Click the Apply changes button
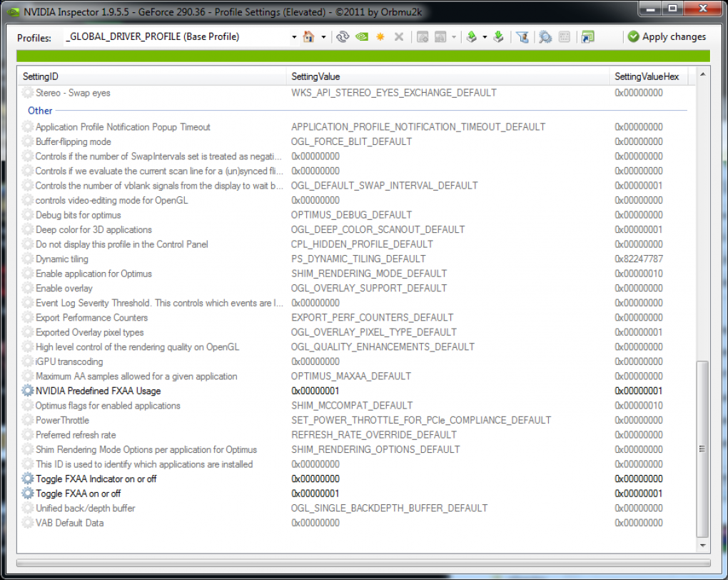728x580 pixels. [x=667, y=36]
